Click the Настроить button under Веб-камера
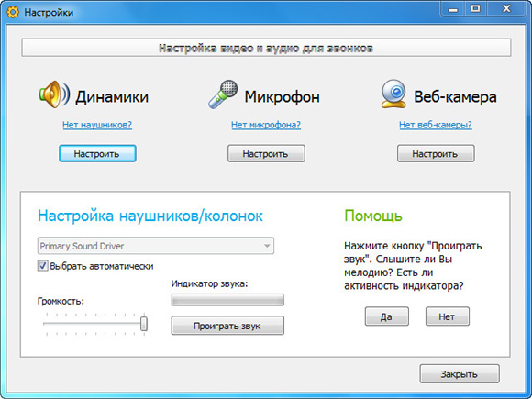This screenshot has width=532, height=399. tap(436, 154)
